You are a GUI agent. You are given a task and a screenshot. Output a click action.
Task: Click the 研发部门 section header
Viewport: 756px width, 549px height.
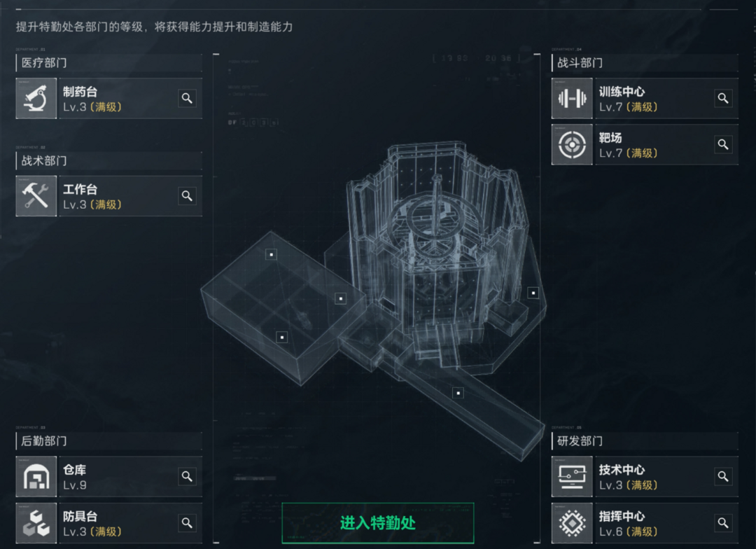(645, 441)
